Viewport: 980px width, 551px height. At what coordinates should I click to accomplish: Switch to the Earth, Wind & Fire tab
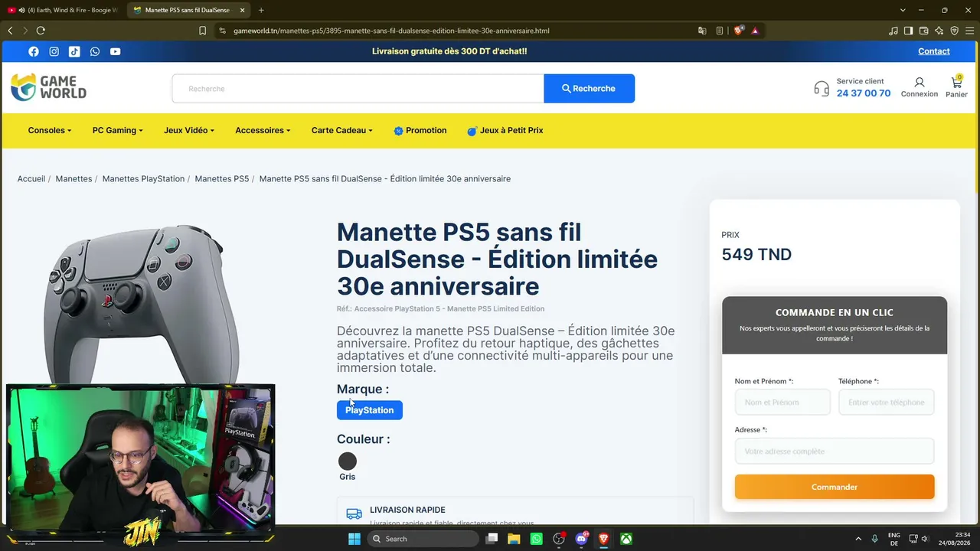63,10
